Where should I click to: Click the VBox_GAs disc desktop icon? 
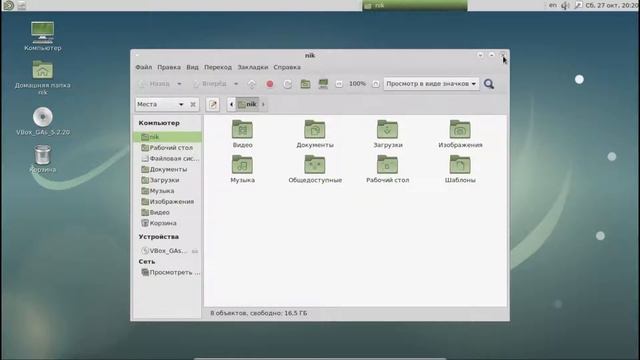(42, 121)
